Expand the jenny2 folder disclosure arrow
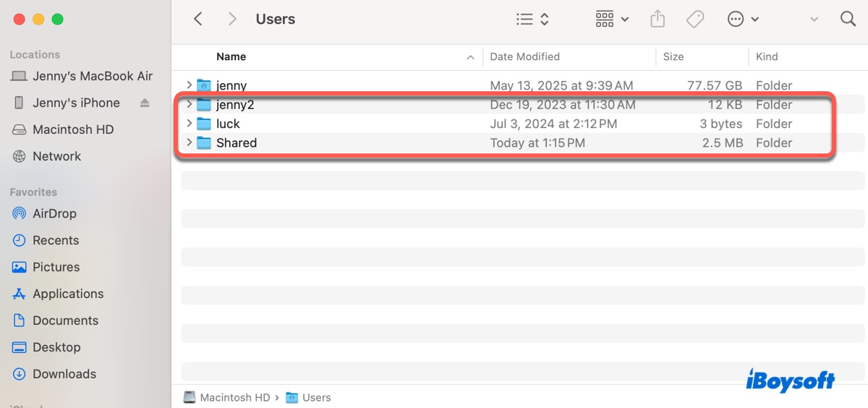The width and height of the screenshot is (868, 408). coord(190,105)
